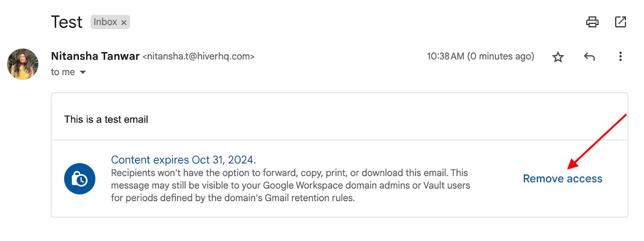644x241 pixels.
Task: Click the Remove access link
Action: click(x=562, y=179)
